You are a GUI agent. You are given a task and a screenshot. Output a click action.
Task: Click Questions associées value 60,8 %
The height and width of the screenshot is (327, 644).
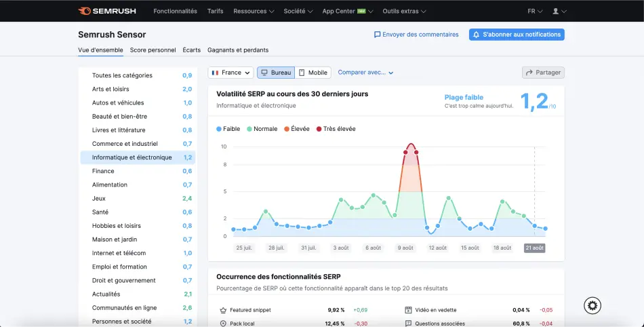click(x=521, y=324)
